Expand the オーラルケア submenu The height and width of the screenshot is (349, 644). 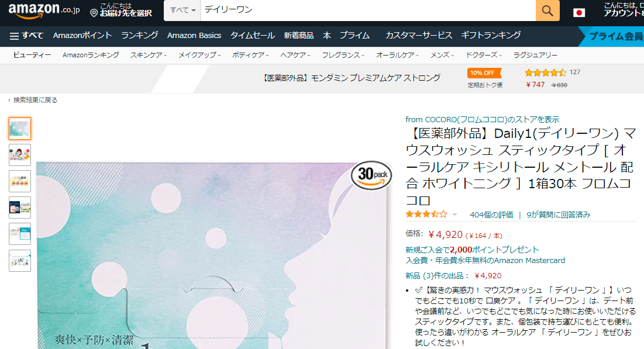[397, 55]
